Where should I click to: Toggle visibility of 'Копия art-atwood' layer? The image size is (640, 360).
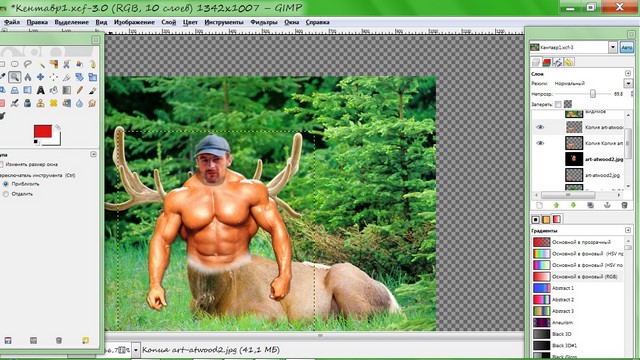540,127
